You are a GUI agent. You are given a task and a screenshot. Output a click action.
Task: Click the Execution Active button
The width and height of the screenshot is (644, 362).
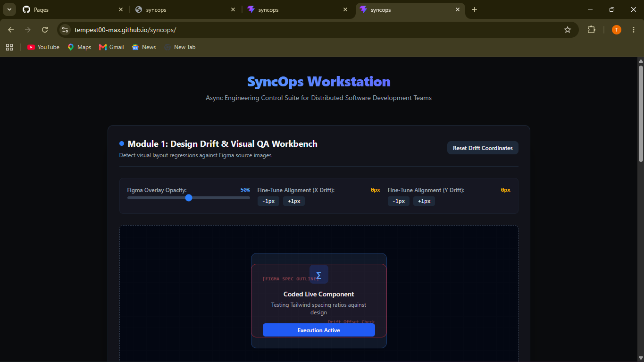pyautogui.click(x=319, y=330)
